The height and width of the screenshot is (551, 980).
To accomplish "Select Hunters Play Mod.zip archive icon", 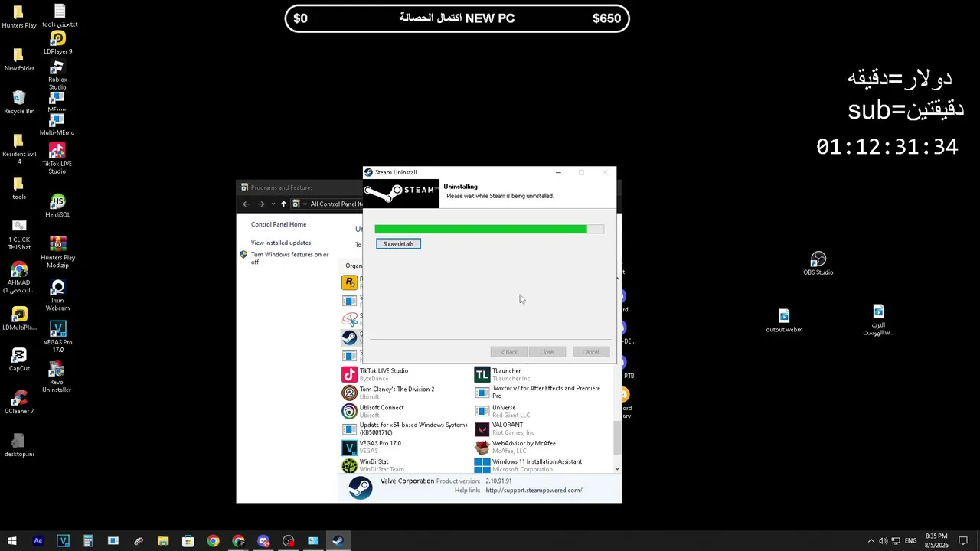I will click(57, 252).
